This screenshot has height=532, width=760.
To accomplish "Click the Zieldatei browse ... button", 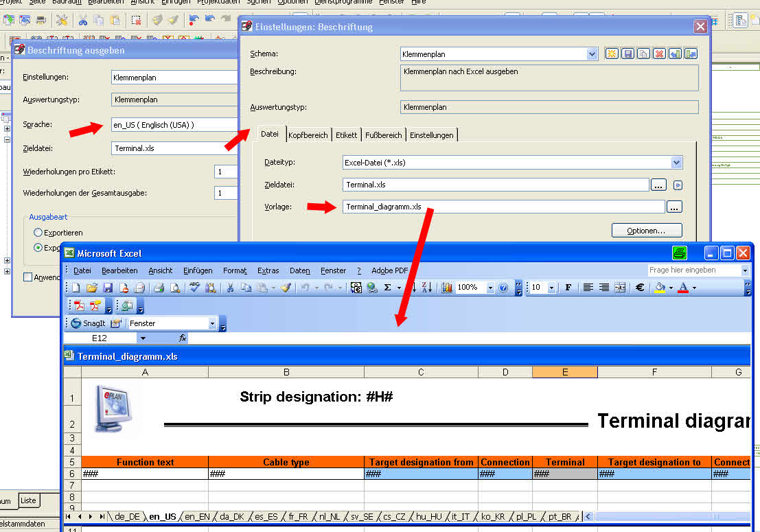I will [658, 185].
